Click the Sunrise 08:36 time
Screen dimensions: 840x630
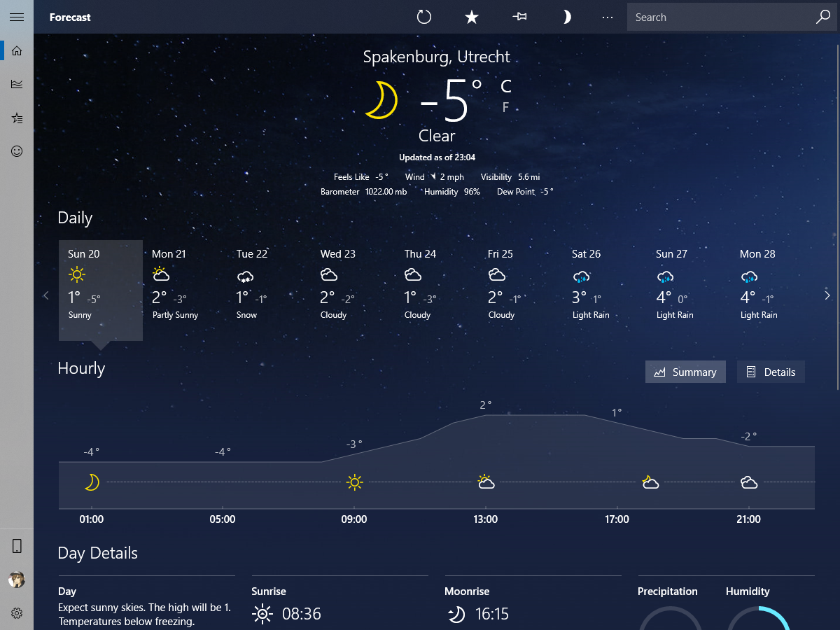coord(302,614)
